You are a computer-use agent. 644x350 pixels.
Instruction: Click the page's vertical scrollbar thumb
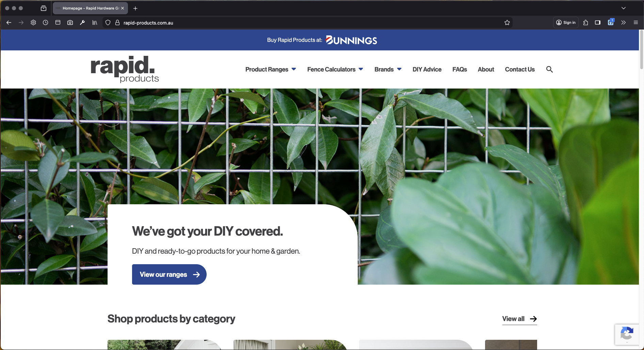[x=641, y=50]
